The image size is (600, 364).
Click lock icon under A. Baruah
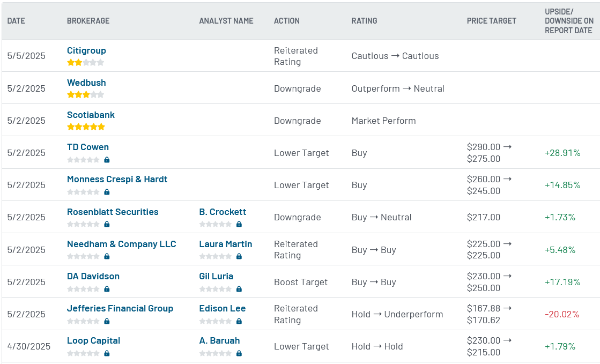(239, 353)
